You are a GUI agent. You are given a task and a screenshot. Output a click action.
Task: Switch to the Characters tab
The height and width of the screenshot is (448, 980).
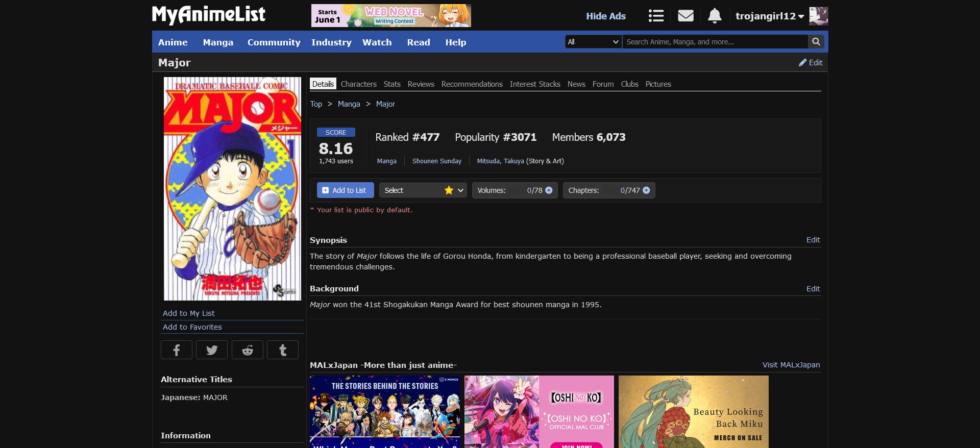359,84
